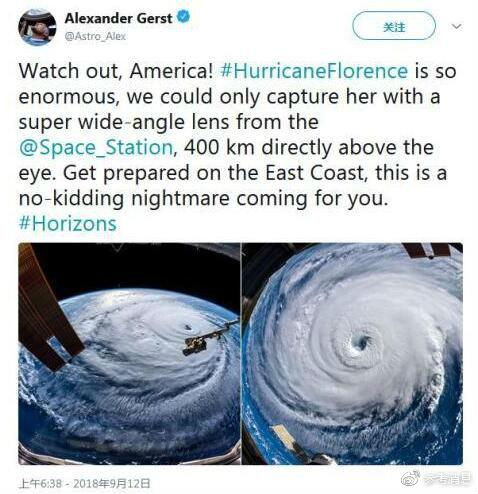The image size is (478, 494).
Task: Click the hurricane eye in right photo
Action: click(x=361, y=342)
